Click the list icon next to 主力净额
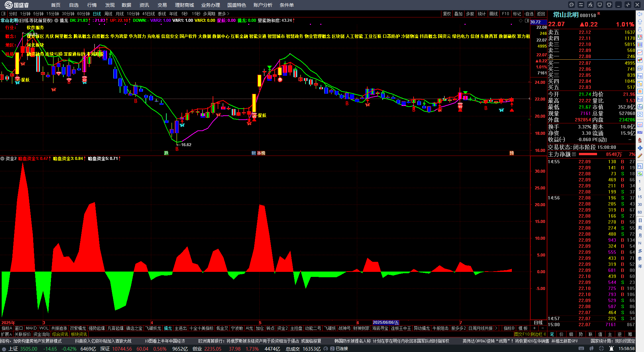Image resolution: width=644 pixels, height=352 pixels. [x=574, y=154]
